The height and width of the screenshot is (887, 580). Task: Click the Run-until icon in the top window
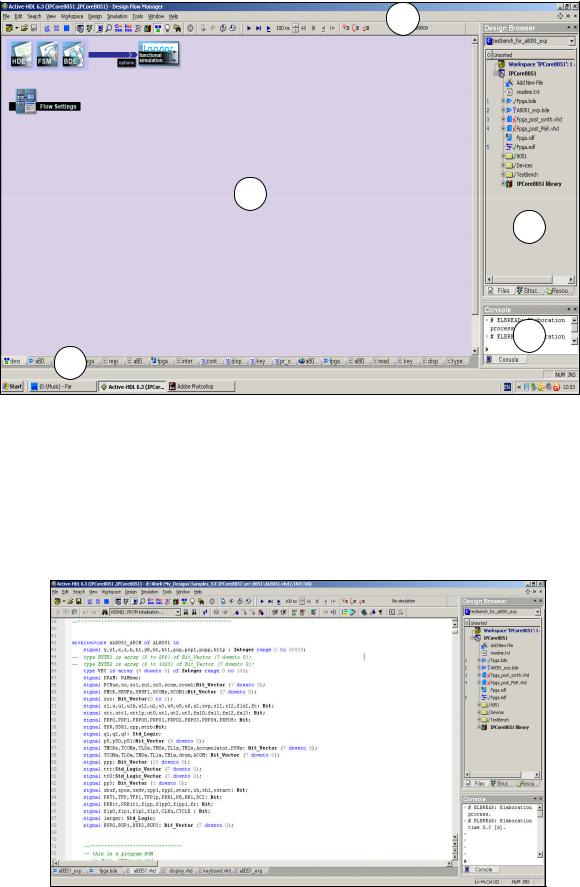pyautogui.click(x=259, y=28)
